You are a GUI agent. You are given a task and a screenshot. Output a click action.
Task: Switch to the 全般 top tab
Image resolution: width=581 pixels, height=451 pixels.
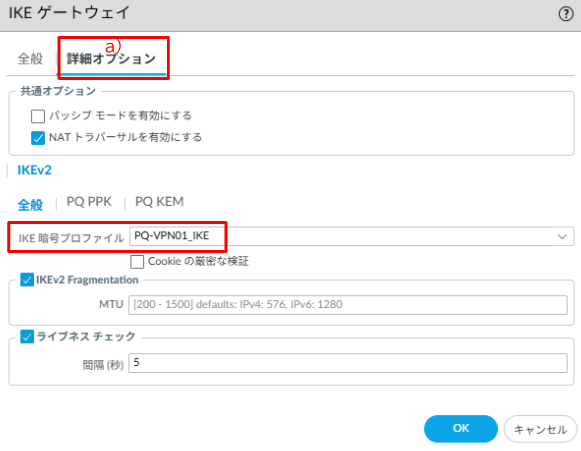[x=30, y=59]
